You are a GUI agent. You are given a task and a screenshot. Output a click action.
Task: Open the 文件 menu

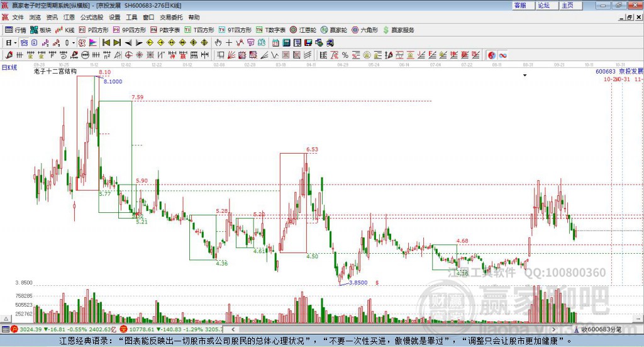click(18, 17)
